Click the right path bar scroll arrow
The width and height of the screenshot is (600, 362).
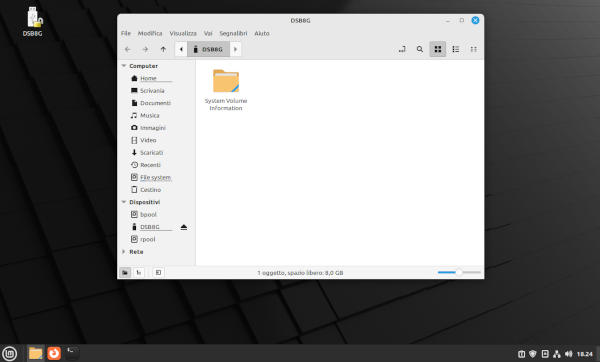tap(235, 49)
